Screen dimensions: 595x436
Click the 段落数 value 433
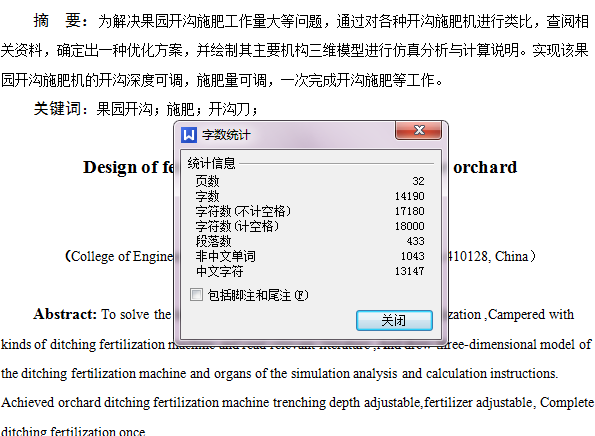[x=415, y=241]
